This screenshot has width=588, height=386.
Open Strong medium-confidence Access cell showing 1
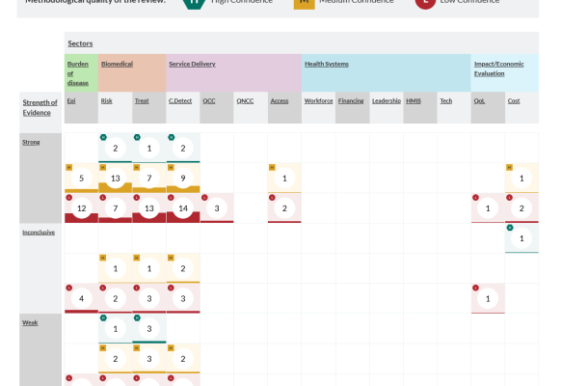tap(284, 178)
